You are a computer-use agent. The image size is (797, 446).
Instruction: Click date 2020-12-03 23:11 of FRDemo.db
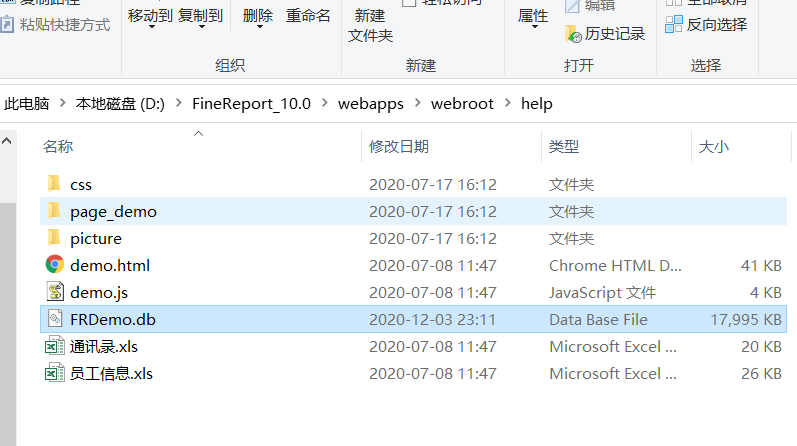click(433, 319)
